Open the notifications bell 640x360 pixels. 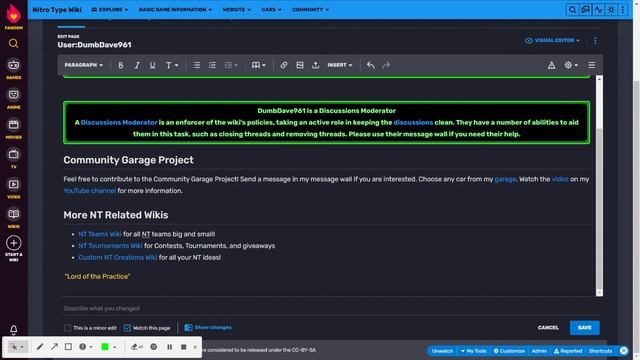(13, 329)
